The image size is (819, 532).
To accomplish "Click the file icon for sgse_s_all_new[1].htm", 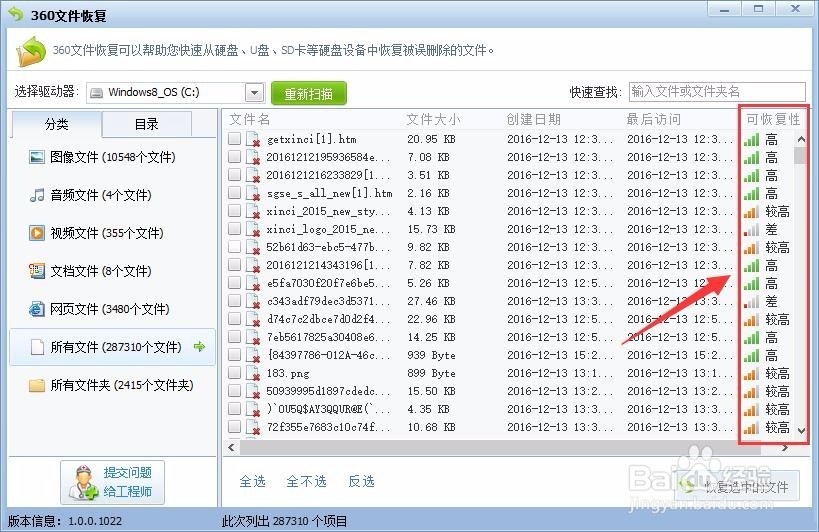I will pyautogui.click(x=253, y=194).
